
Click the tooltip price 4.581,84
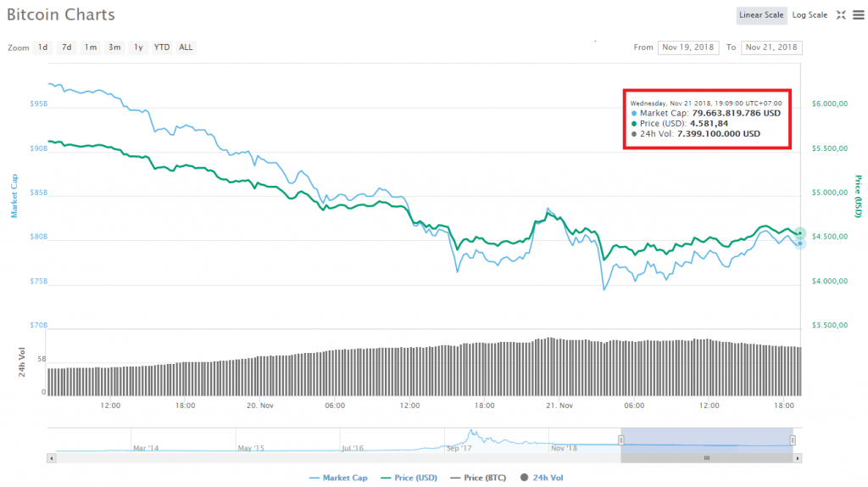pyautogui.click(x=709, y=124)
